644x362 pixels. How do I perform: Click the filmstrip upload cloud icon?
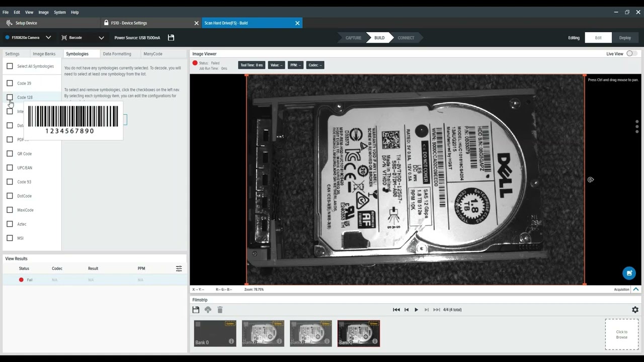click(x=208, y=310)
